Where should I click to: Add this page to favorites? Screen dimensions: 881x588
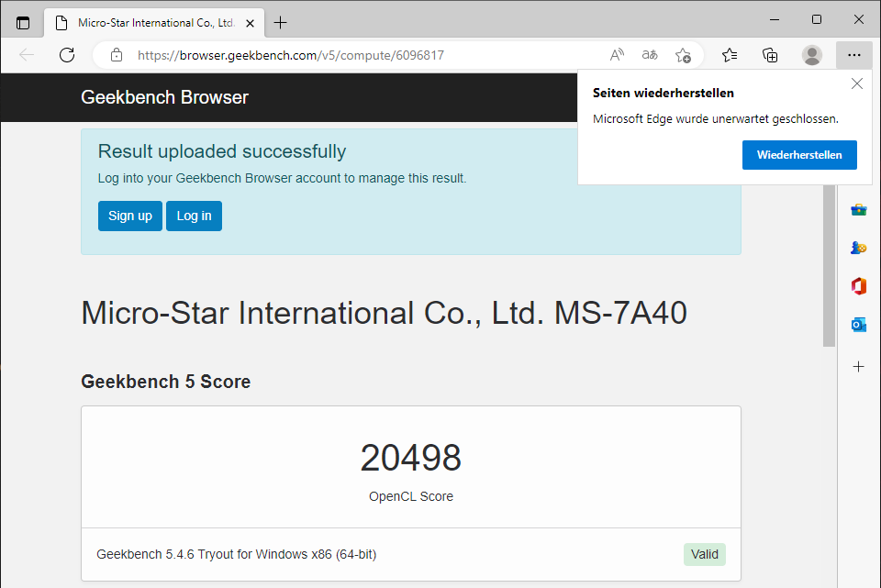(x=683, y=55)
